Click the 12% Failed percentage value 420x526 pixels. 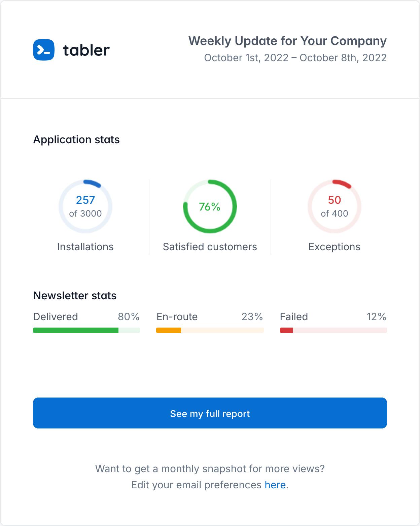pos(377,317)
